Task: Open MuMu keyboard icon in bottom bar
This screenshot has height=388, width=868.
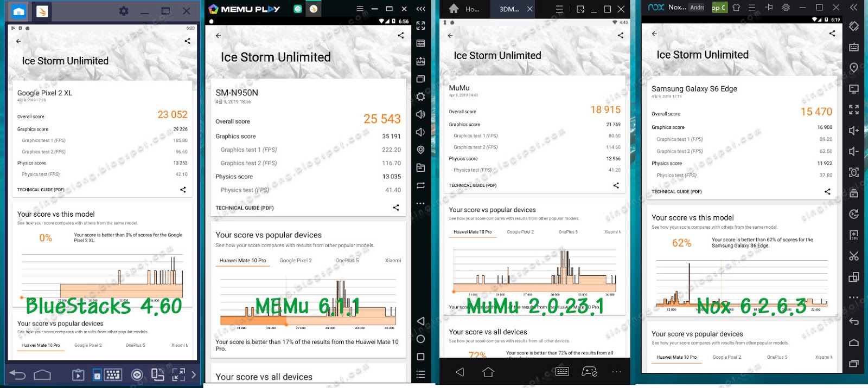Action: [562, 372]
